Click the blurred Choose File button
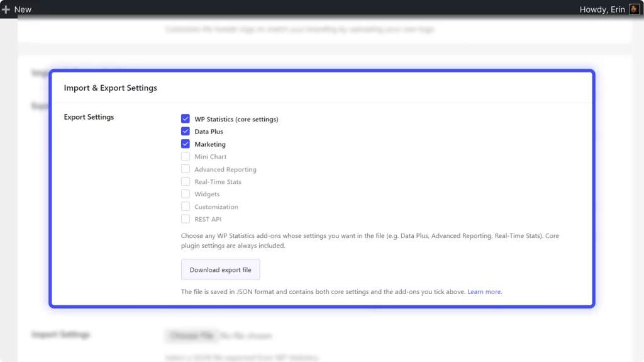This screenshot has height=362, width=644. pyautogui.click(x=192, y=336)
